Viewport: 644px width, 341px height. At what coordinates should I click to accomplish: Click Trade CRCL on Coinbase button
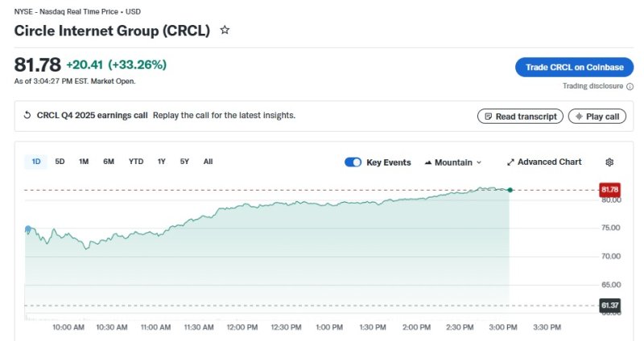click(574, 68)
